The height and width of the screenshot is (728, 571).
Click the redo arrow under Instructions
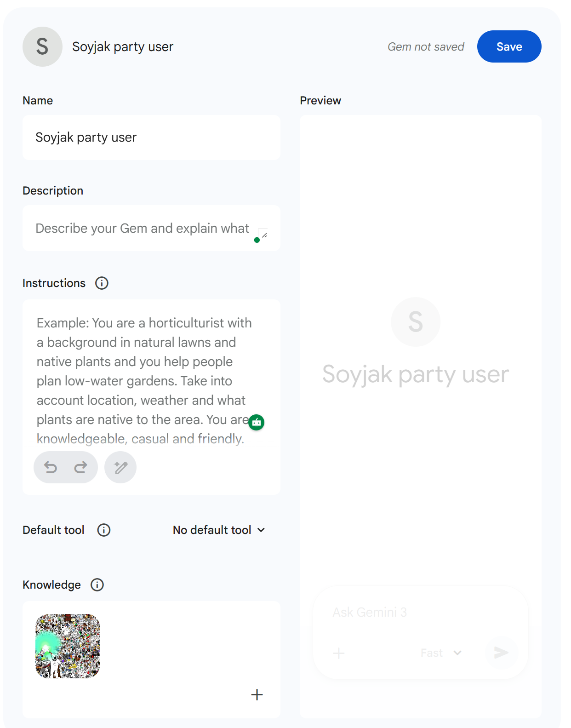[80, 468]
